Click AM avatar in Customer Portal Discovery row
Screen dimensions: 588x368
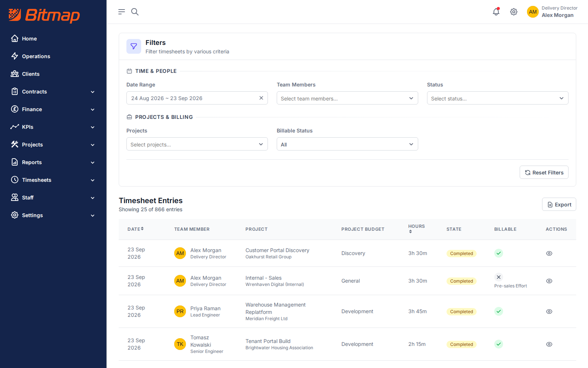point(180,253)
